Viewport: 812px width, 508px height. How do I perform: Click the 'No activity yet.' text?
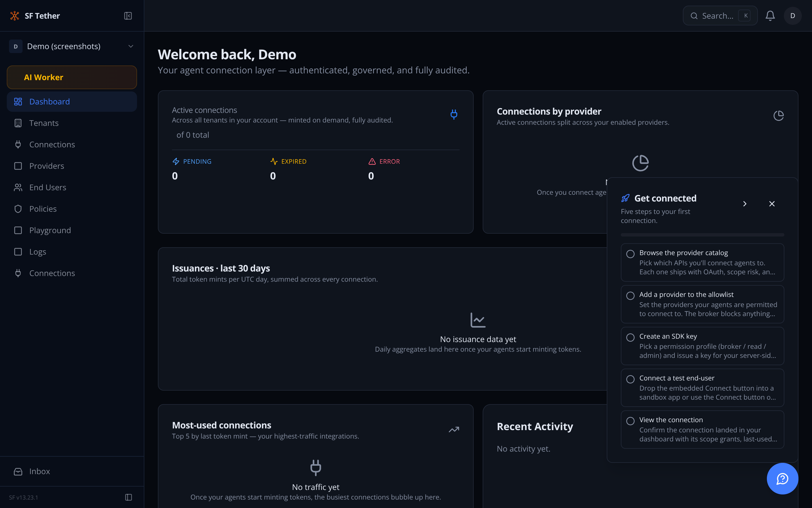(524, 448)
